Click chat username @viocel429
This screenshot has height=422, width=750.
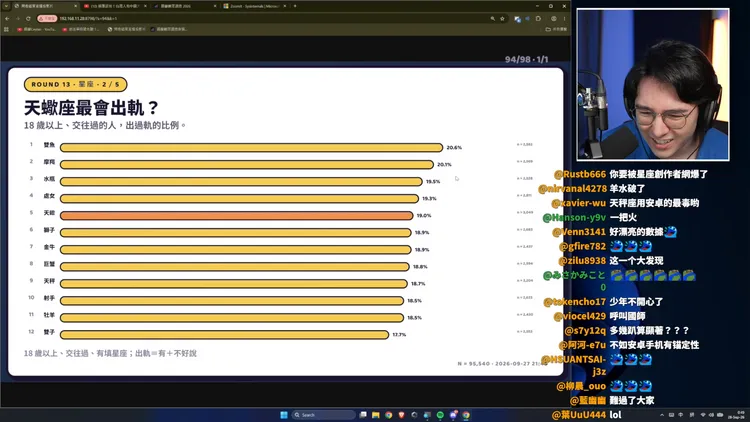click(x=580, y=316)
